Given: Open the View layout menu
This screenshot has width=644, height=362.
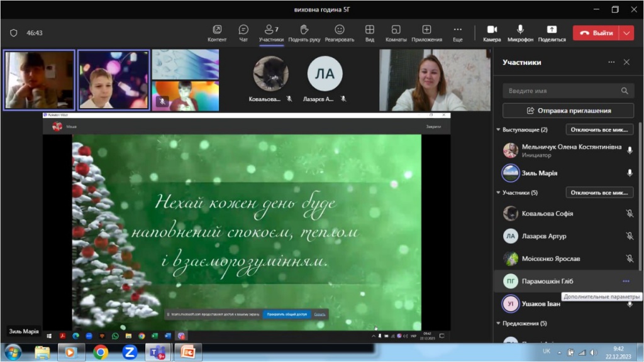Looking at the screenshot, I should [370, 30].
